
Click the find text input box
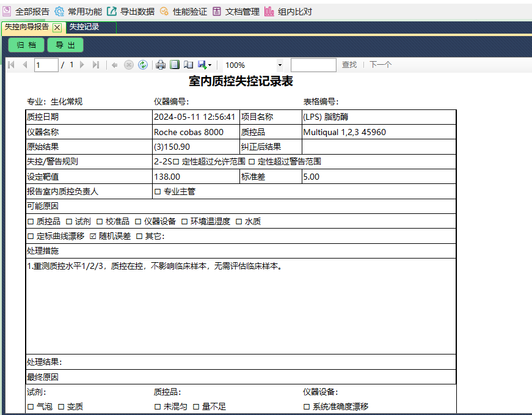[313, 65]
